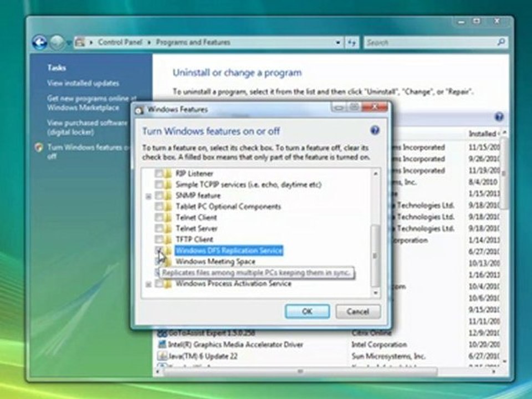Open Get new programs online link
Screen dimensions: 532x399
pos(92,103)
